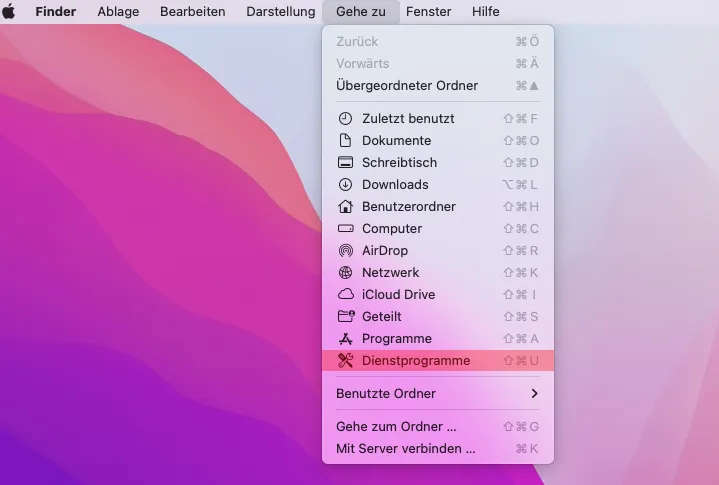The image size is (719, 485).
Task: Select Schreibtisch from the menu
Action: point(438,163)
